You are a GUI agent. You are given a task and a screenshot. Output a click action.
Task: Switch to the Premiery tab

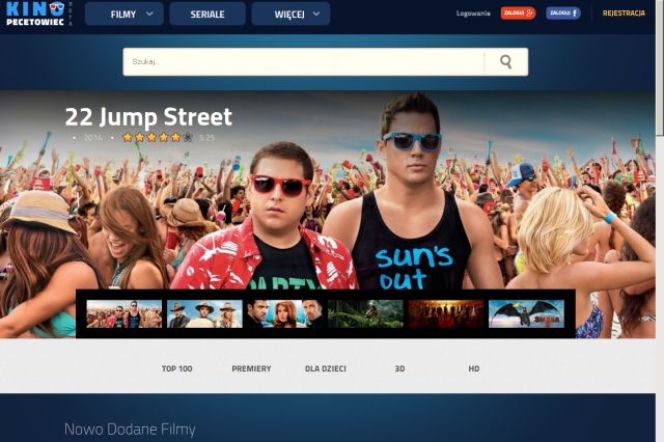(251, 369)
